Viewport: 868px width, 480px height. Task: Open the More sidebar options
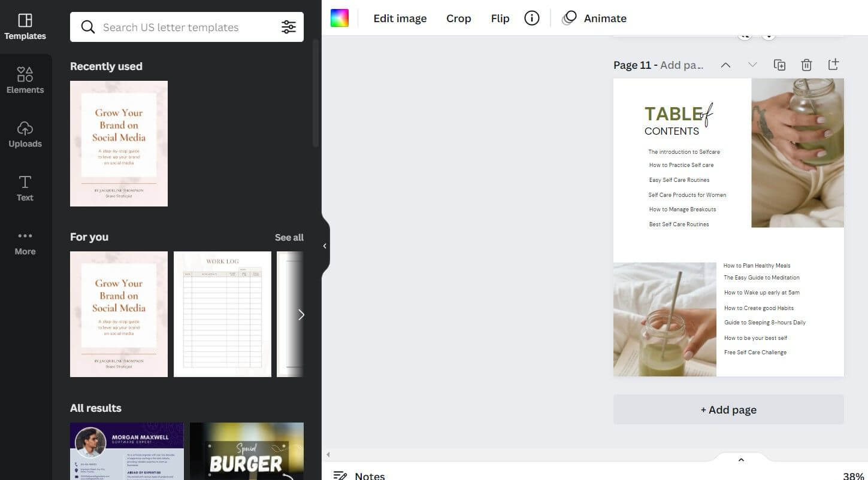click(25, 242)
